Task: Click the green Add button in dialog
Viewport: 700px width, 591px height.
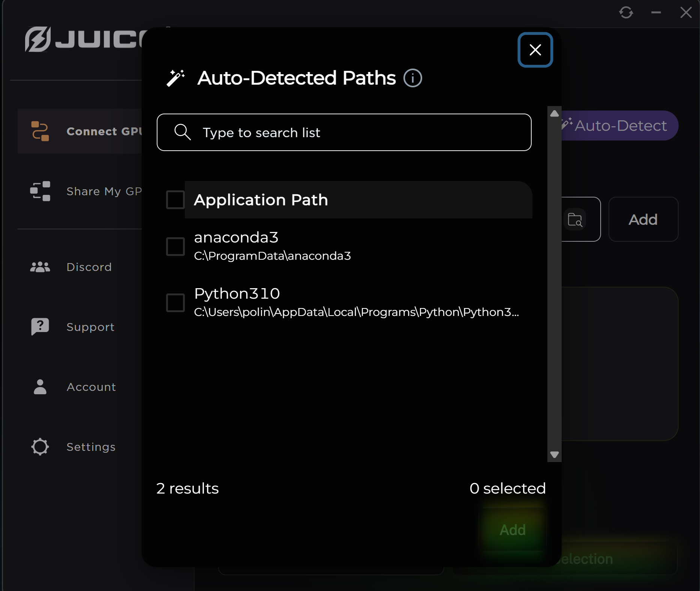Action: [x=513, y=530]
